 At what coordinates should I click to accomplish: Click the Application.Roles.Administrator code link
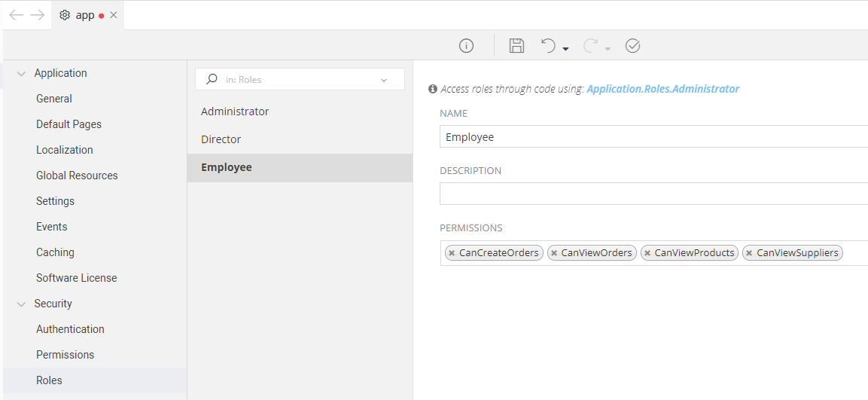point(662,89)
